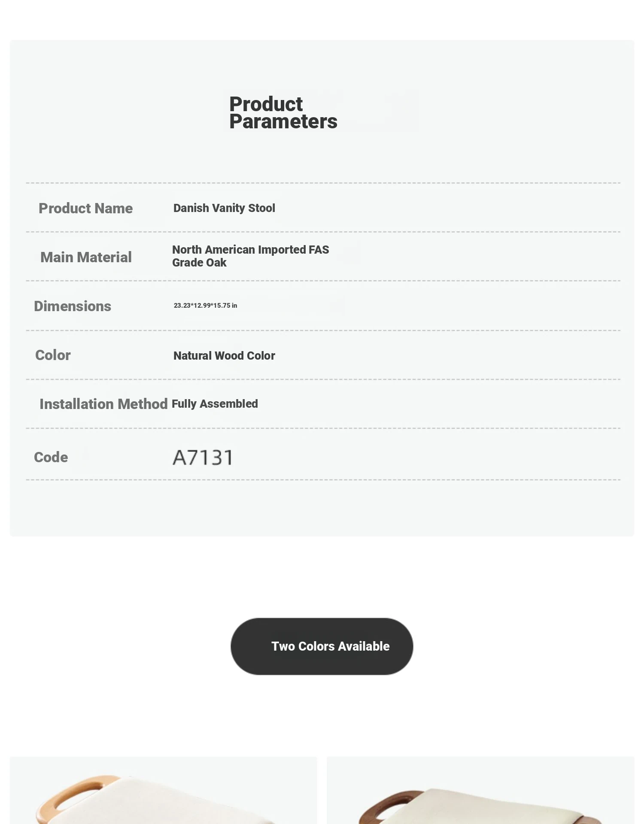
Task: Click the Product Parameters heading
Action: [x=283, y=112]
